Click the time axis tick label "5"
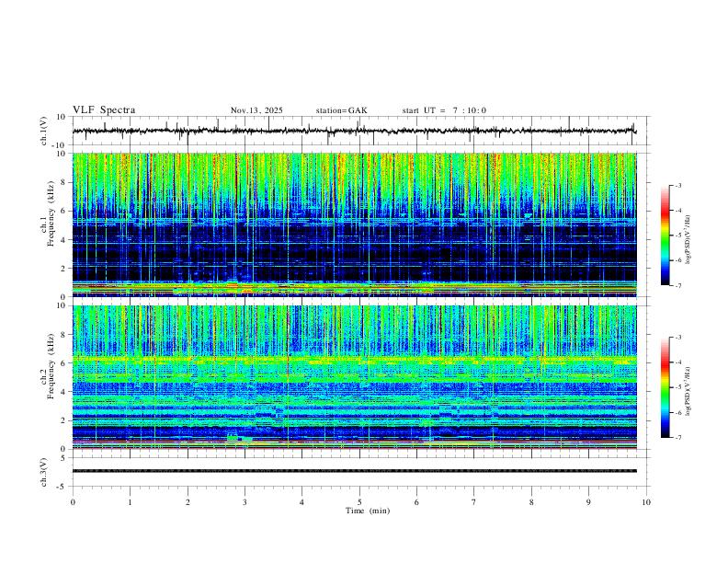 pyautogui.click(x=359, y=502)
